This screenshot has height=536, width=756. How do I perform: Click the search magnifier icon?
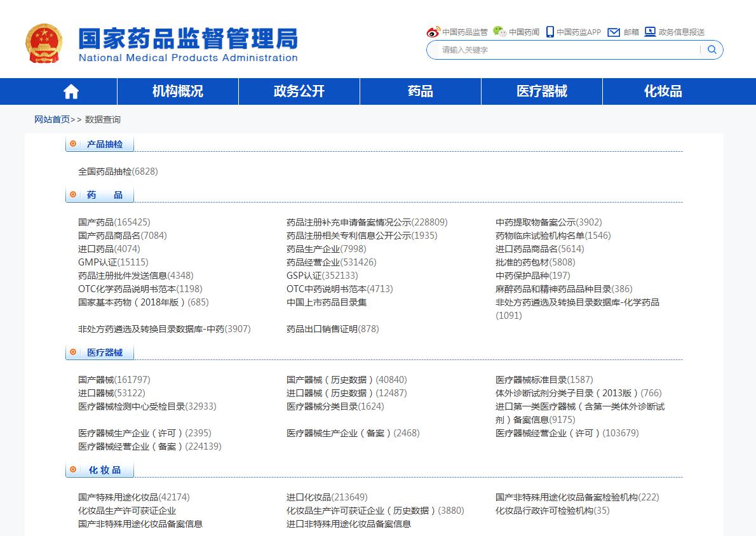pos(712,50)
